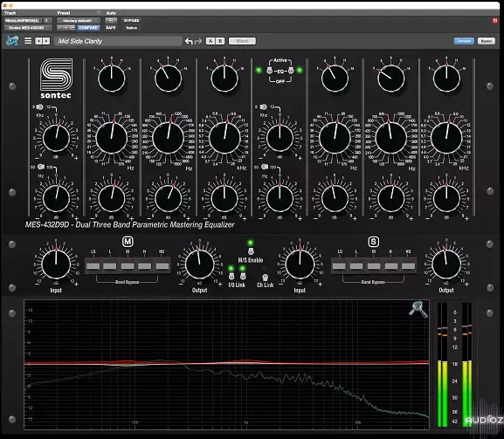Toggle Side HS band bypass button
The height and width of the screenshot is (439, 504).
(408, 265)
